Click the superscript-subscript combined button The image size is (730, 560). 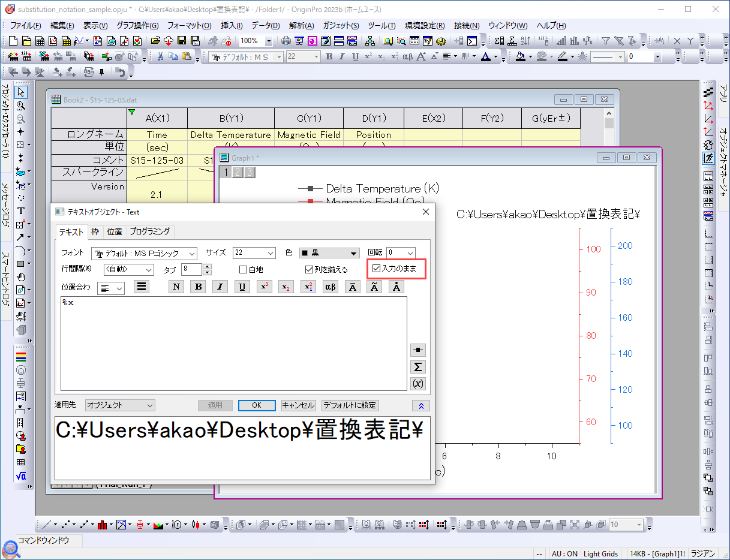pos(308,287)
